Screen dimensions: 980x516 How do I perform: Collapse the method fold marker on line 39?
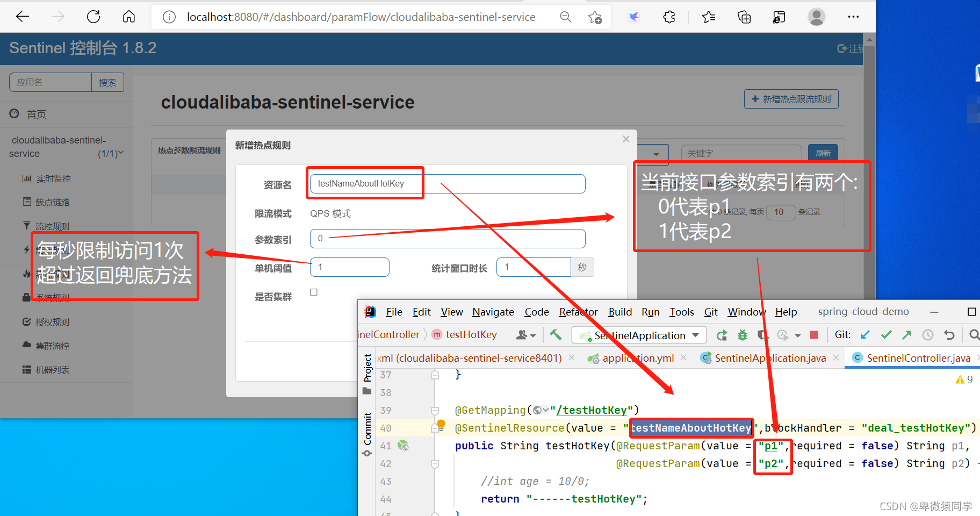click(x=435, y=411)
